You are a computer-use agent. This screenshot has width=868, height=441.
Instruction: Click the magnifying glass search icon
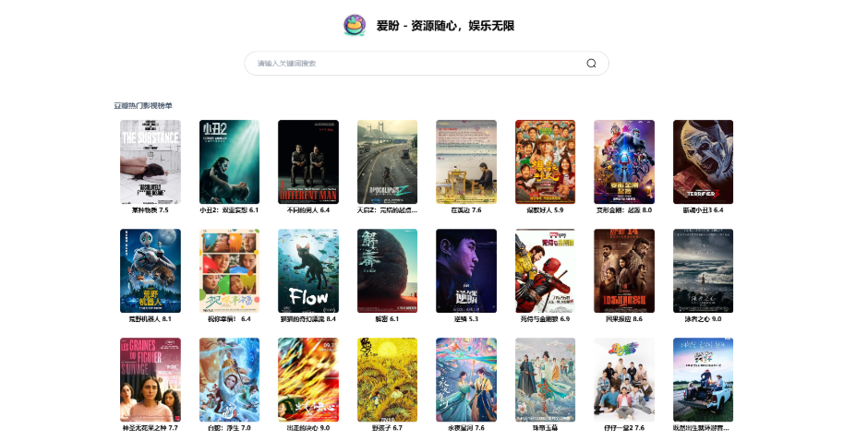tap(591, 63)
